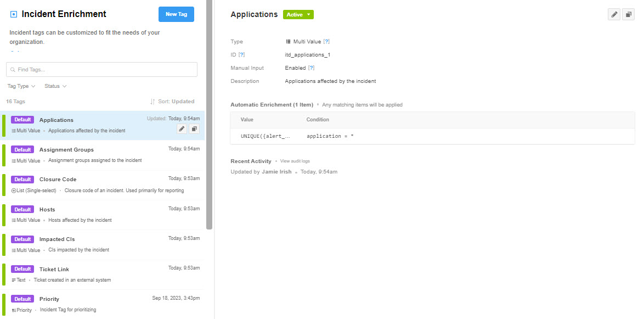This screenshot has width=644, height=319.
Task: Select the Closure Code tag
Action: (58, 180)
